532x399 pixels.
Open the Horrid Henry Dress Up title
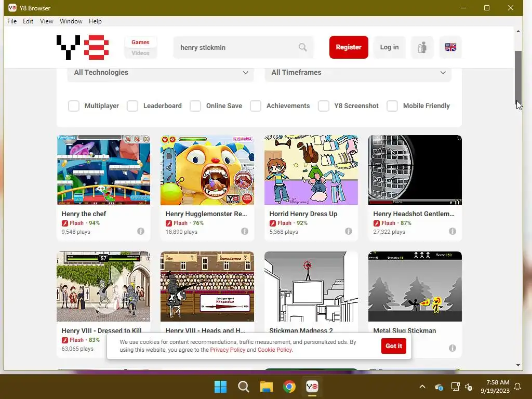303,214
